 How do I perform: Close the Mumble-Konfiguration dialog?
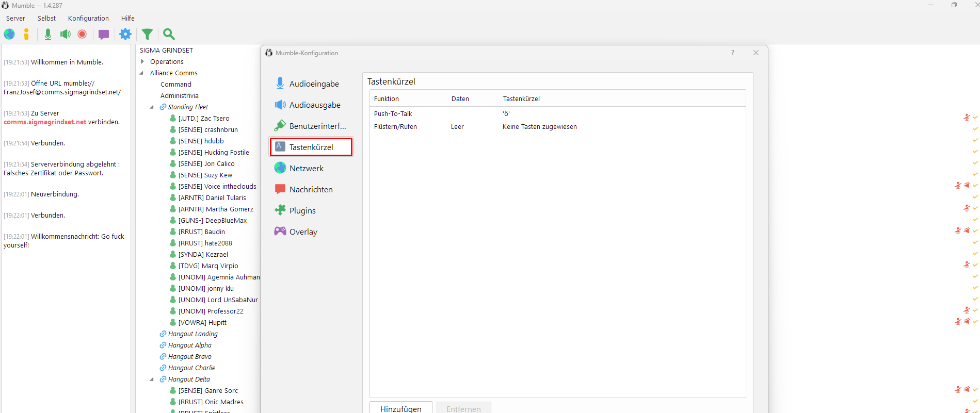point(756,53)
